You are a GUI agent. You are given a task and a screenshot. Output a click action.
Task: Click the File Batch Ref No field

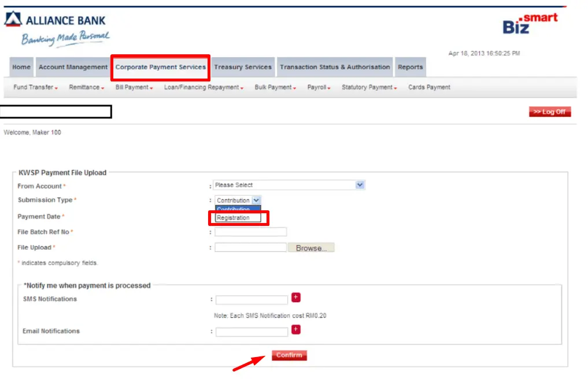coord(250,232)
